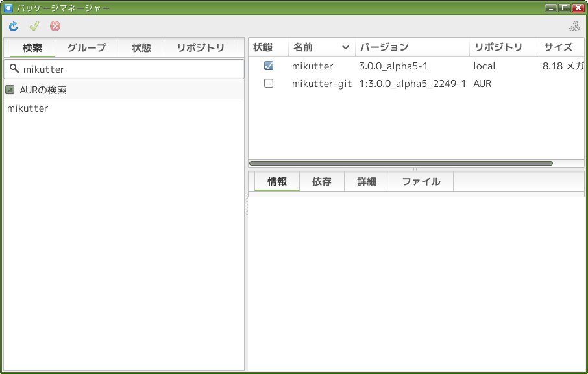588x374 pixels.
Task: Show the 詳細 tab
Action: [x=367, y=182]
